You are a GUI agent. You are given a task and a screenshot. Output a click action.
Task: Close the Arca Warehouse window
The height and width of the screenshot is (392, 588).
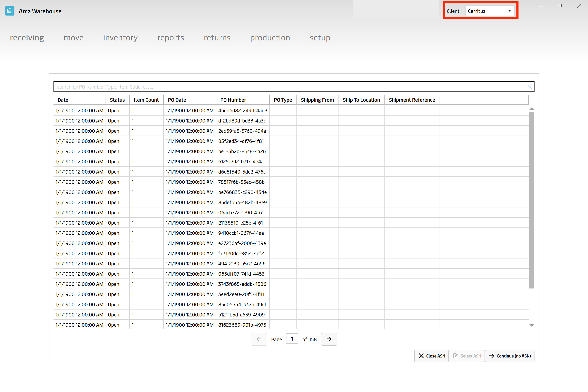click(578, 6)
